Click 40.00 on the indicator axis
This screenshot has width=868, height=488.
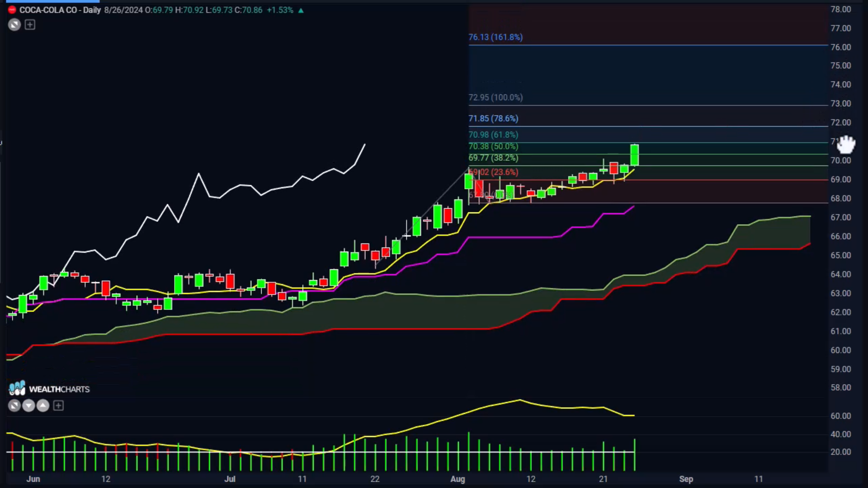pos(840,434)
